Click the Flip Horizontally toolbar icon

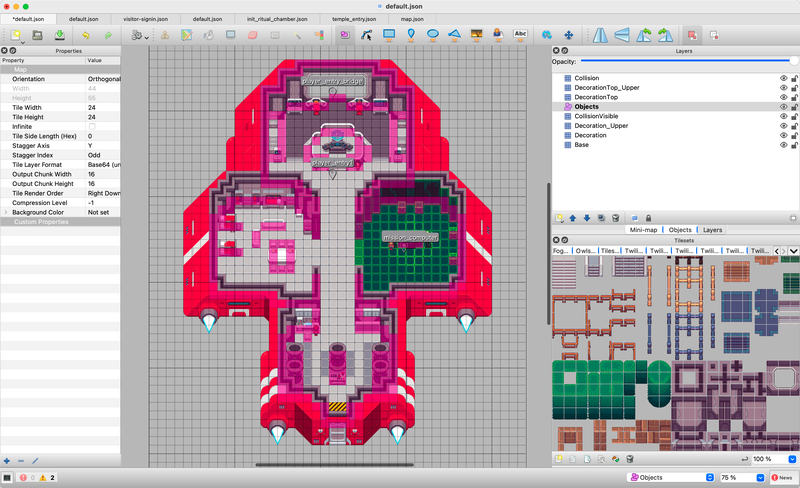tap(600, 34)
